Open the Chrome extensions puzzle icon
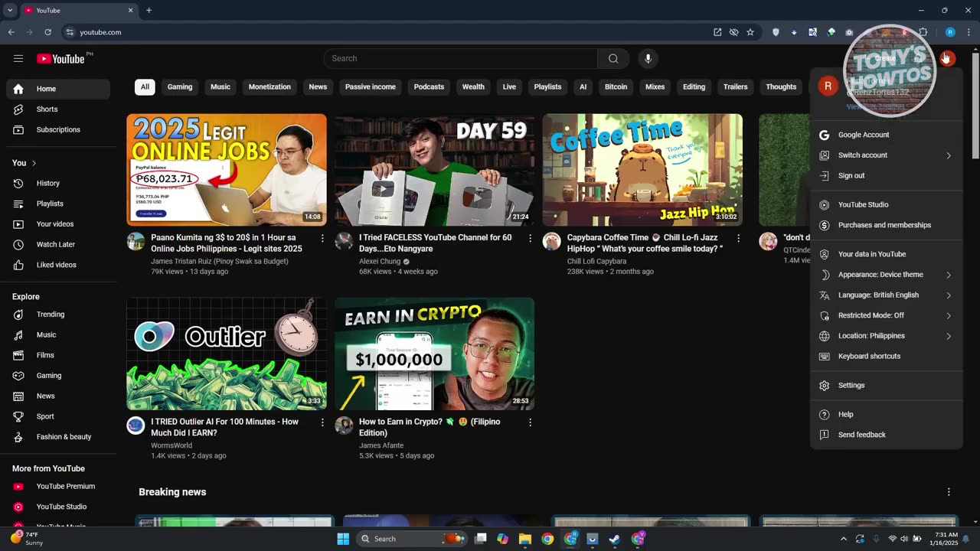The height and width of the screenshot is (551, 980). tap(923, 32)
